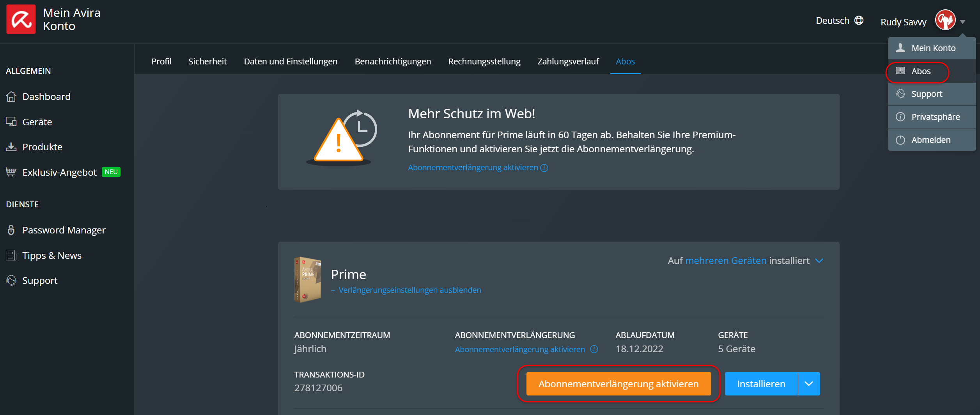Click the Abmelden power icon
This screenshot has height=415, width=980.
900,140
